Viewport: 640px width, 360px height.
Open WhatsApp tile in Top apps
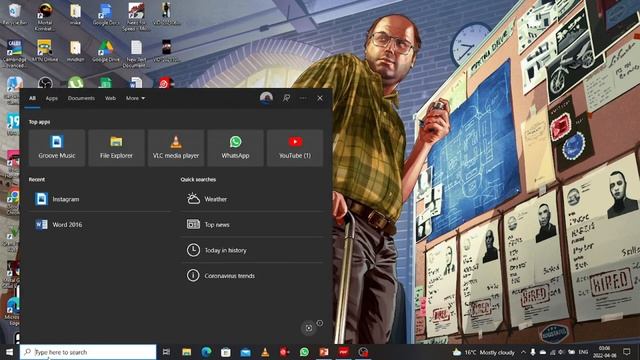[x=236, y=148]
